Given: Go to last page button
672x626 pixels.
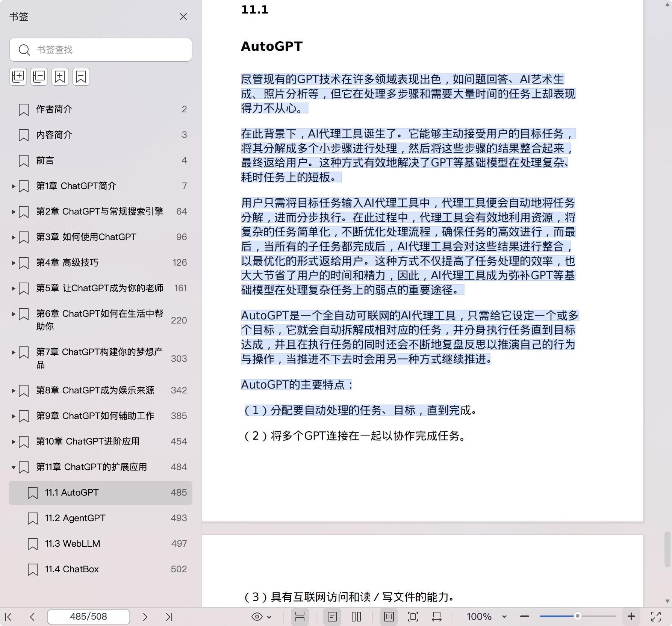Looking at the screenshot, I should point(169,617).
